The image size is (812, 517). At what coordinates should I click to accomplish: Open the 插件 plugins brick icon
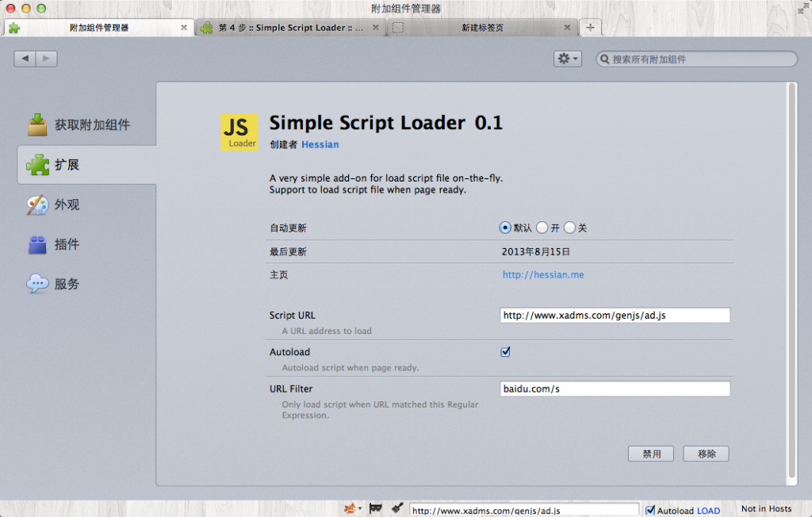(x=38, y=244)
